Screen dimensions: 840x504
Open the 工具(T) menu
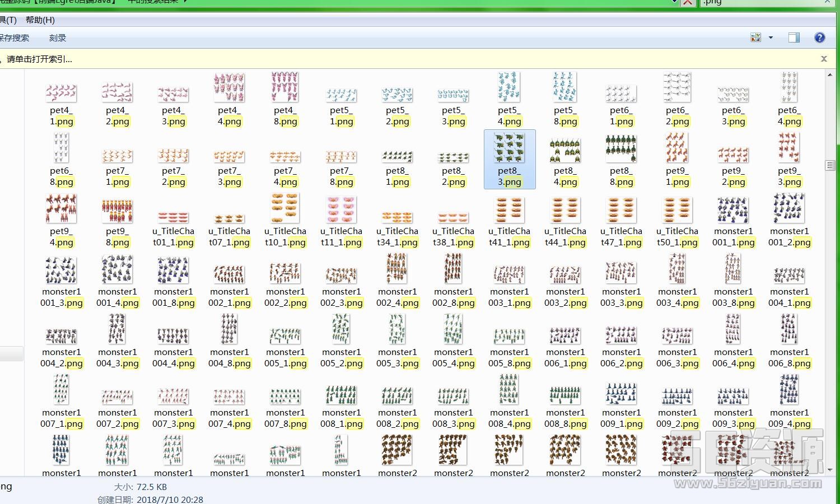tap(8, 20)
